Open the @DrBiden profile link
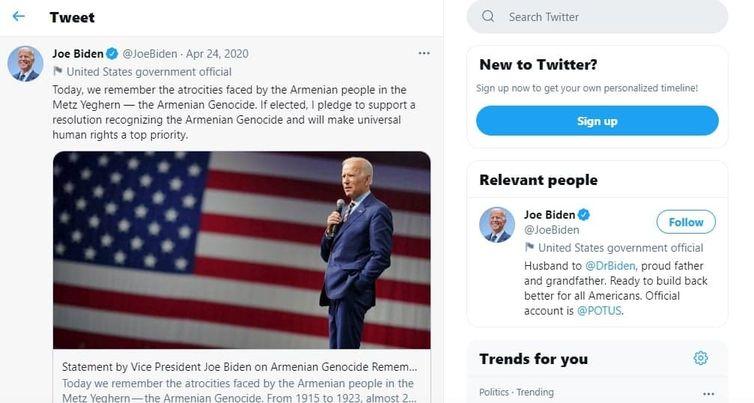The height and width of the screenshot is (403, 754). point(610,266)
